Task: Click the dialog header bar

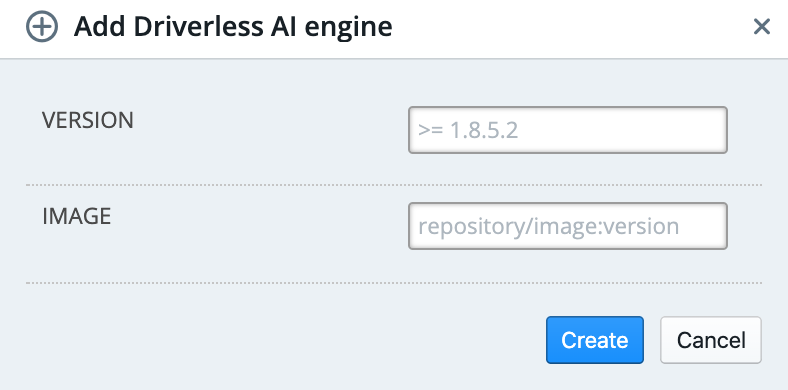Action: pyautogui.click(x=394, y=29)
